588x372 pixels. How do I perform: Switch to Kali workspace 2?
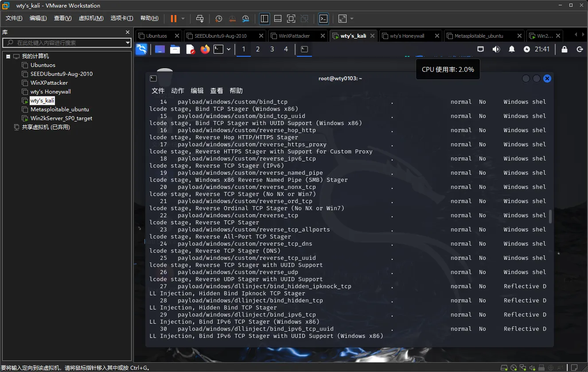pos(258,49)
